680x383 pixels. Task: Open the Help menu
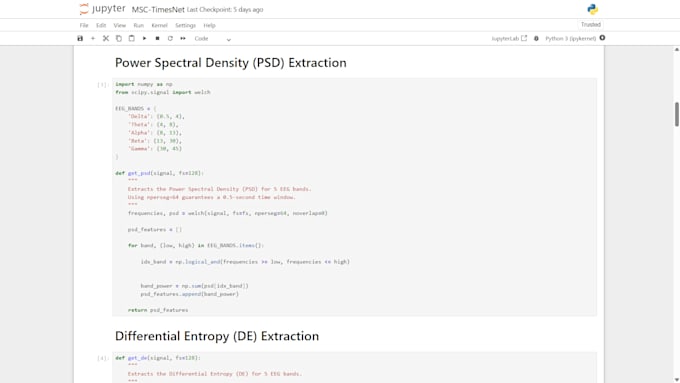click(209, 26)
